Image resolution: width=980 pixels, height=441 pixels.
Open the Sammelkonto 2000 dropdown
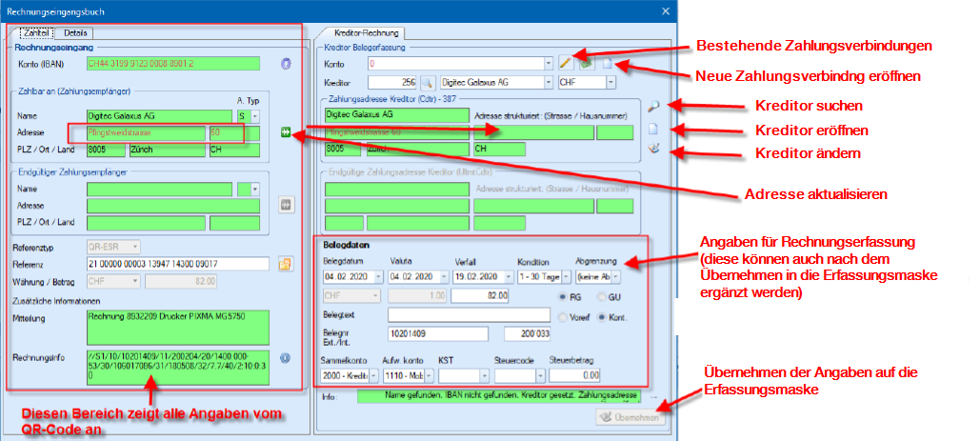tap(373, 376)
